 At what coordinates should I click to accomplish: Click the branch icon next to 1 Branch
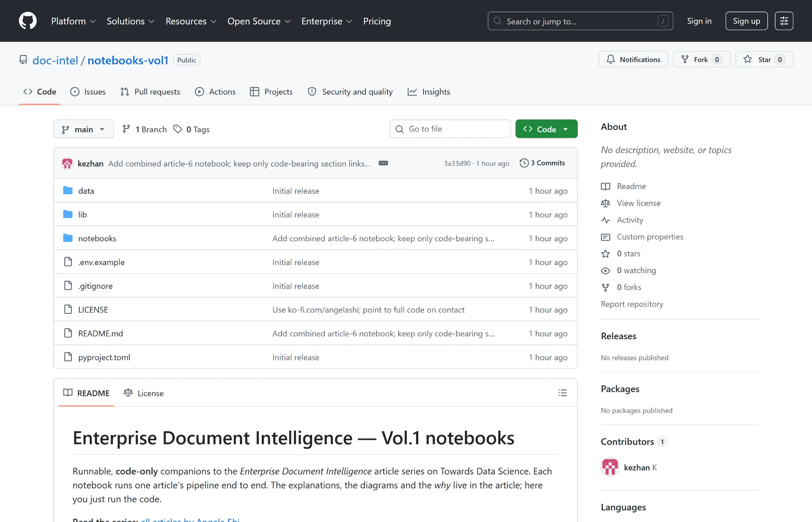(126, 129)
